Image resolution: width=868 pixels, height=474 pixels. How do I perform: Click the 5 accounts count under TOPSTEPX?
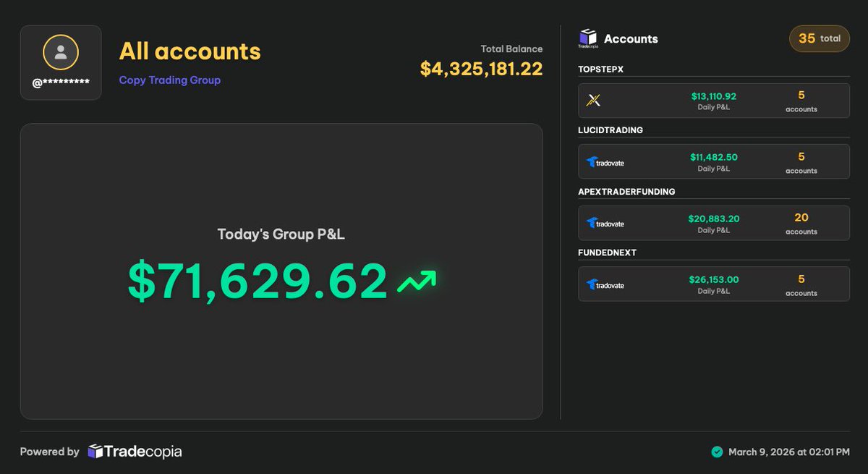[x=801, y=101]
